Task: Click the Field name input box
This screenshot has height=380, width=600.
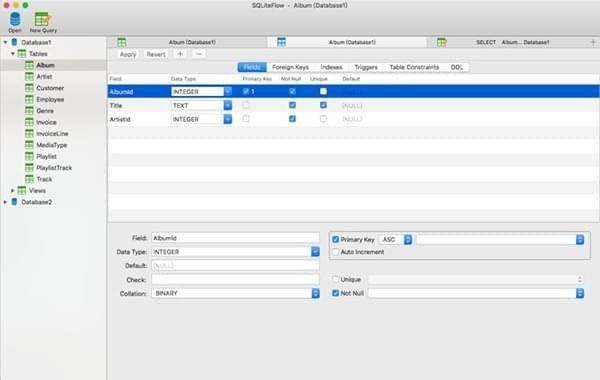Action: coord(235,238)
